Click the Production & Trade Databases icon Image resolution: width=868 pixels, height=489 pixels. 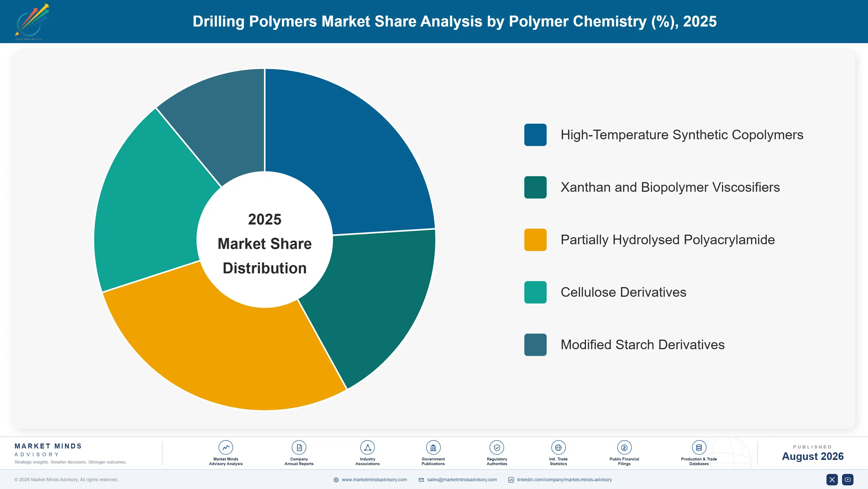[x=699, y=447]
